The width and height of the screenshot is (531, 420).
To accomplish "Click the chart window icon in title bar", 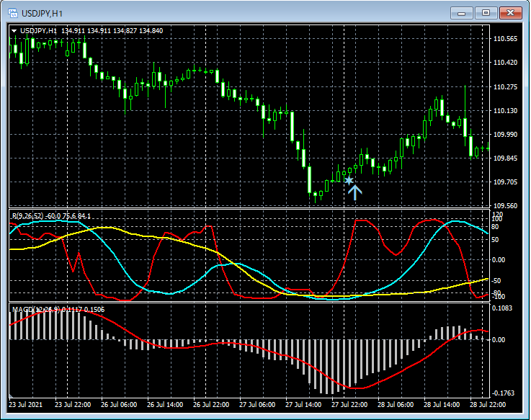I will (x=12, y=13).
